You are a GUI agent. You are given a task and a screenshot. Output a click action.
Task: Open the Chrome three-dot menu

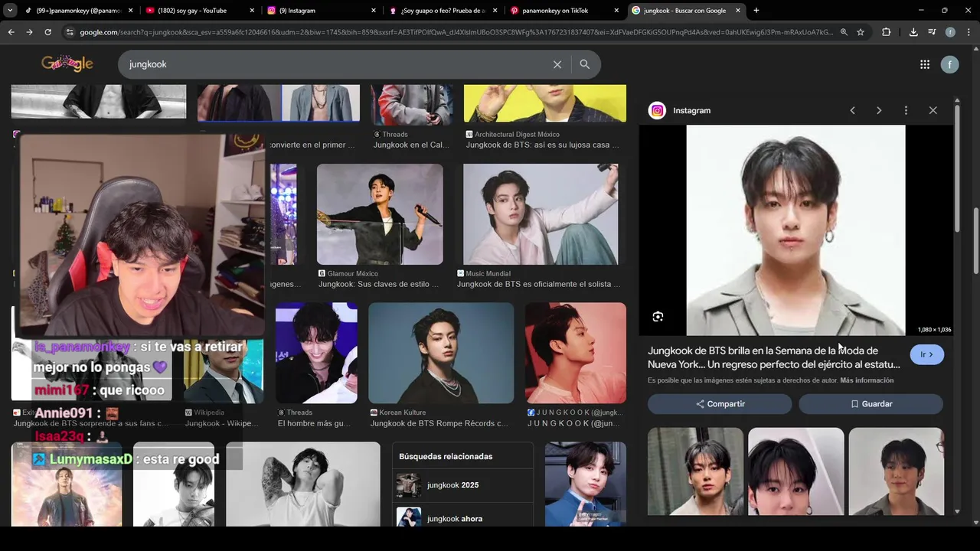[968, 32]
